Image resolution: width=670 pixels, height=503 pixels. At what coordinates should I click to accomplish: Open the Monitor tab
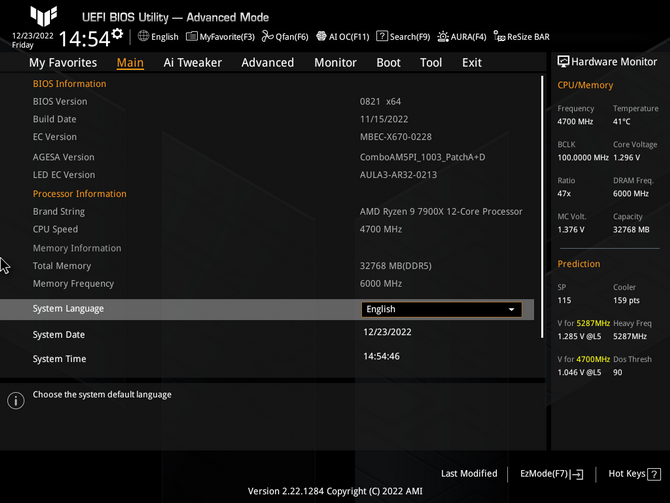(335, 62)
